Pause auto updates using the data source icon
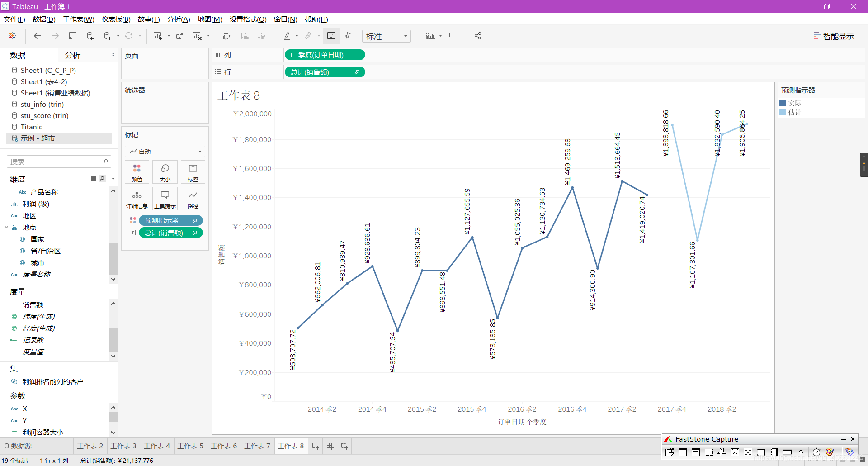 107,36
